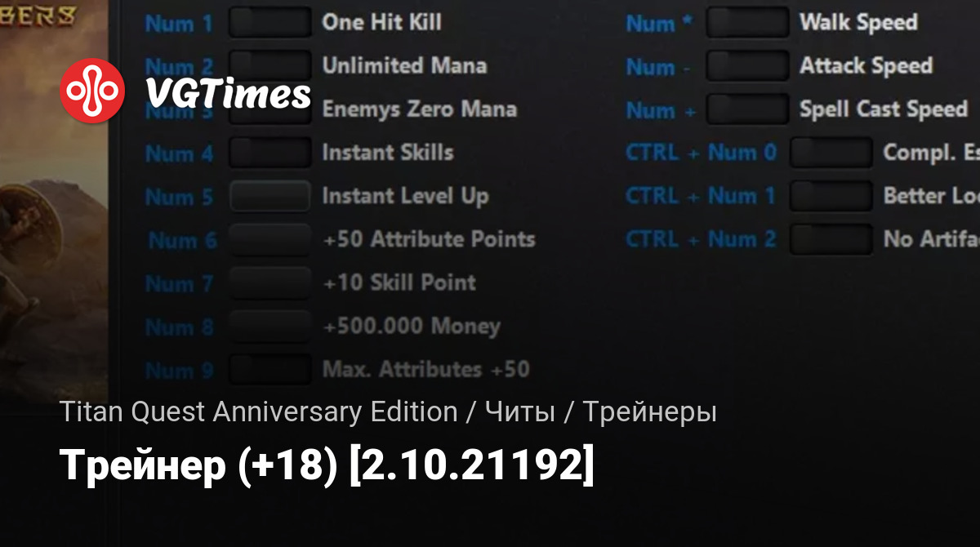The width and height of the screenshot is (980, 547).
Task: Click the VGTimes round logo icon
Action: pyautogui.click(x=93, y=91)
